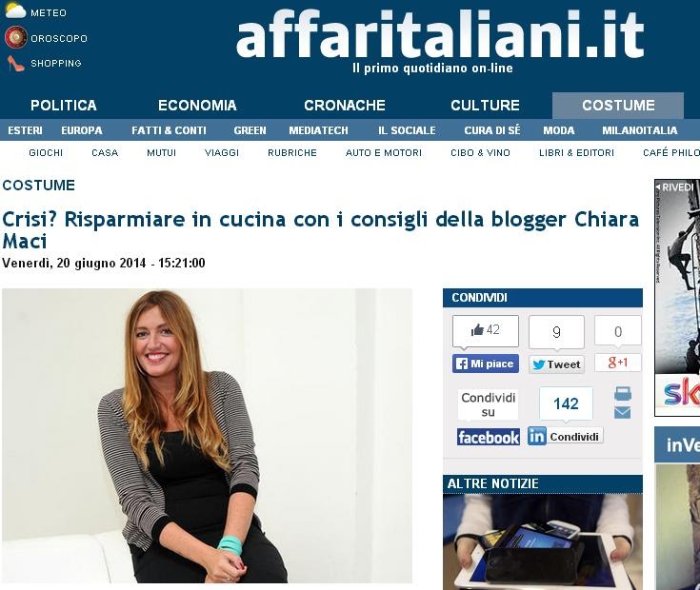Open the Politica section tab
This screenshot has width=700, height=590.
(x=64, y=106)
